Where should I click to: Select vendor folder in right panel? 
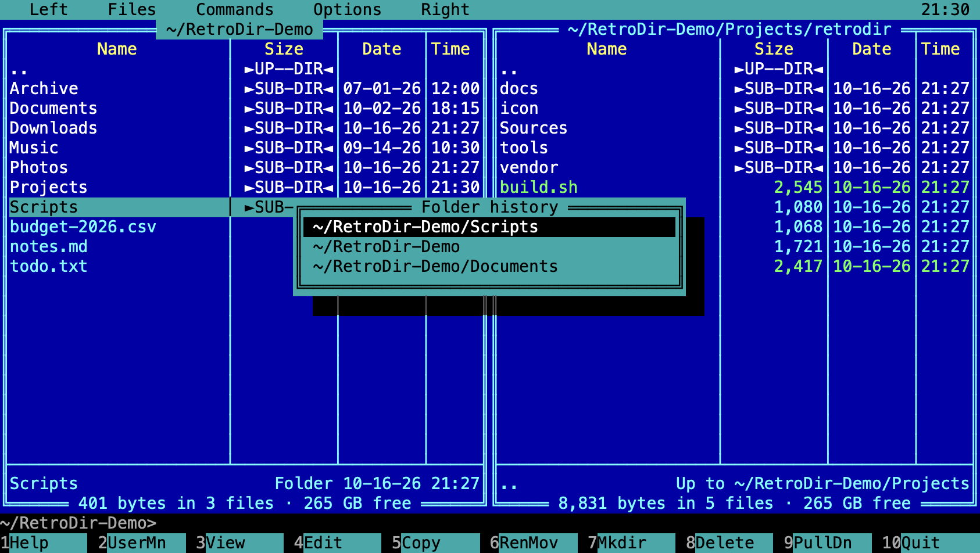[x=735, y=168]
